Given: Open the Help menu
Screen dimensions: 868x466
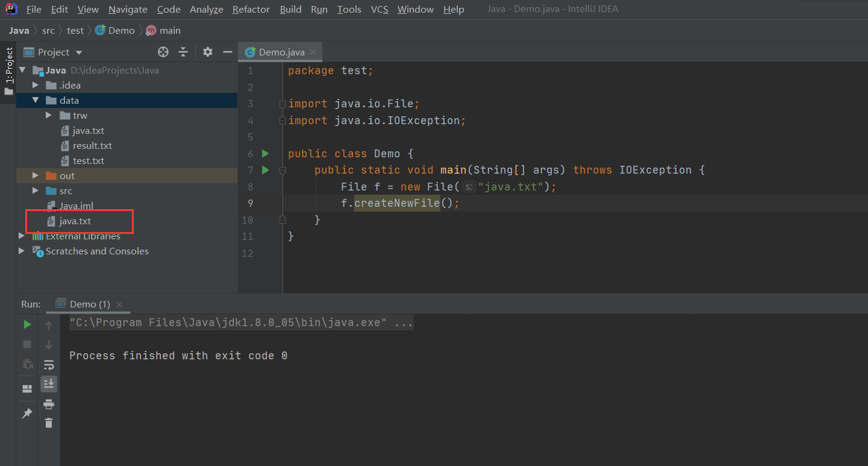Looking at the screenshot, I should (x=454, y=10).
